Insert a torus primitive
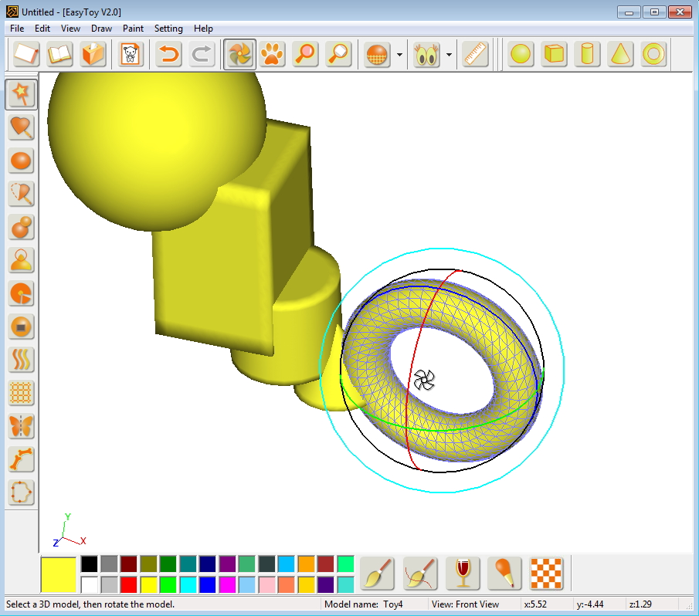Image resolution: width=699 pixels, height=616 pixels. (x=653, y=54)
